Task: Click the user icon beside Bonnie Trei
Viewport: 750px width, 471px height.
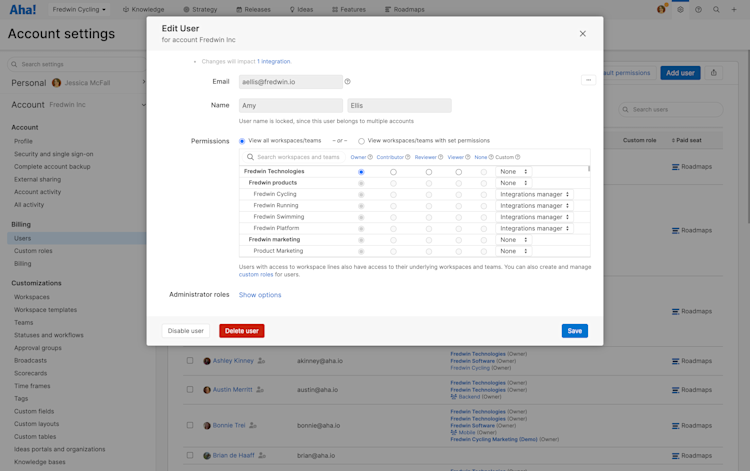Action: (x=253, y=425)
